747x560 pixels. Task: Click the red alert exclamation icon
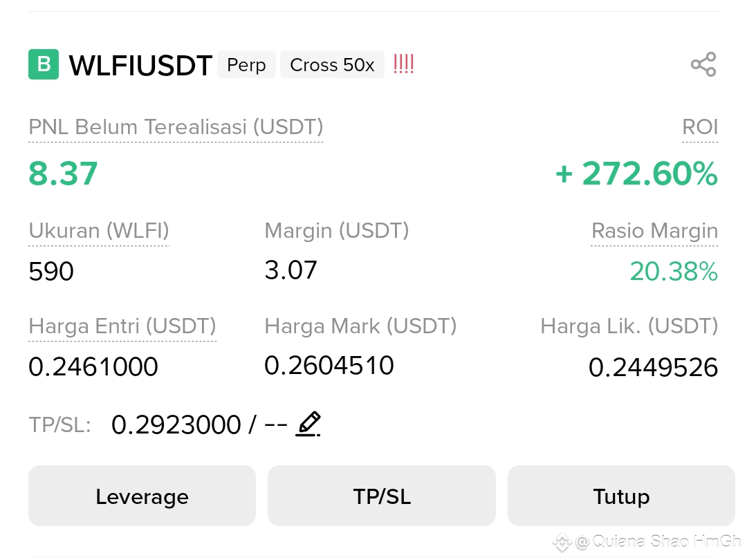[x=403, y=63]
